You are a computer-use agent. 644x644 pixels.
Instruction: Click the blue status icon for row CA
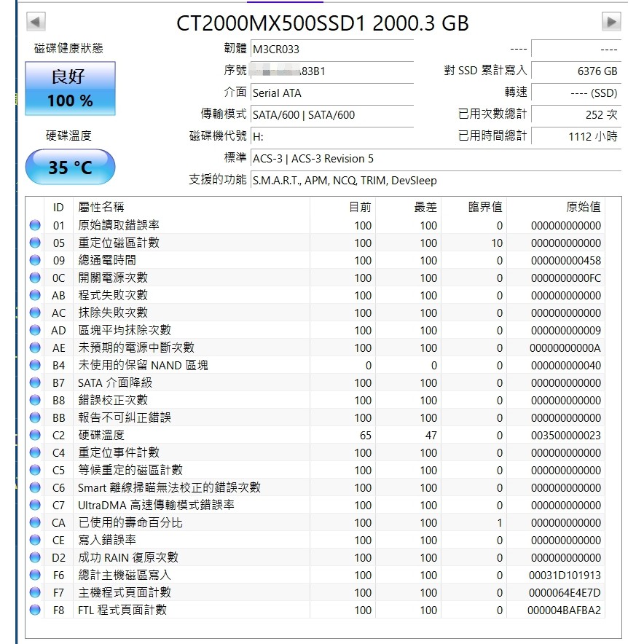pyautogui.click(x=35, y=522)
